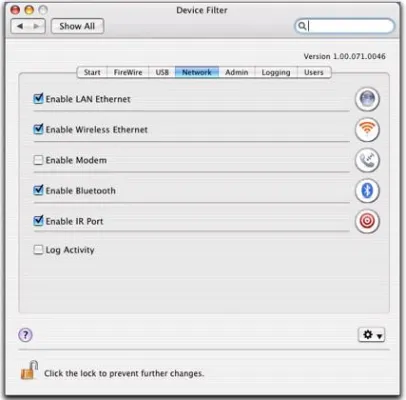
Task: Click the IR Port target icon
Action: point(367,221)
